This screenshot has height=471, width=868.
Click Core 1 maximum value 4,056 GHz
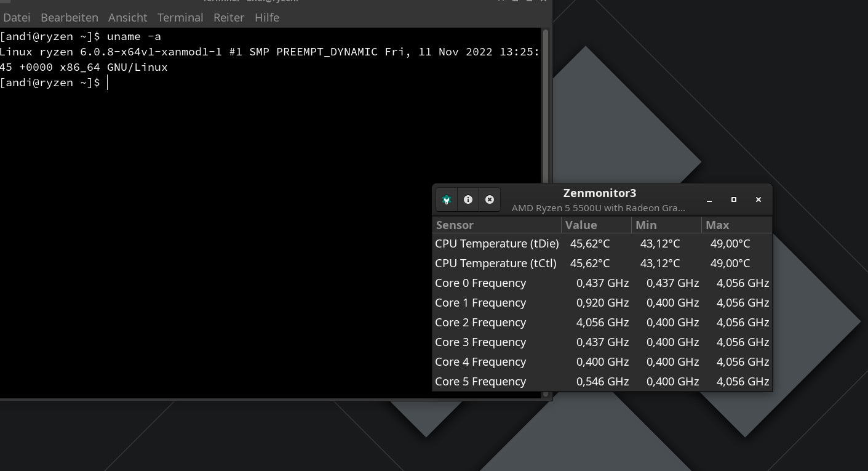[743, 303]
